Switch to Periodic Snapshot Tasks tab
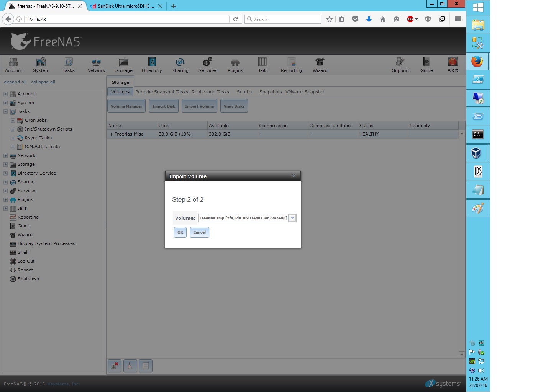This screenshot has height=392, width=538. click(x=161, y=92)
